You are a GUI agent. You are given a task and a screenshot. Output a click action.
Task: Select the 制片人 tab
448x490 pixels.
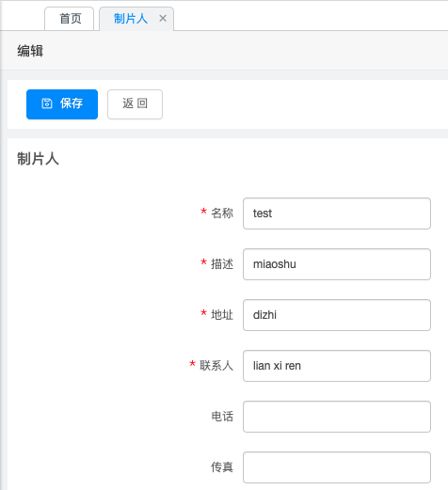[131, 19]
